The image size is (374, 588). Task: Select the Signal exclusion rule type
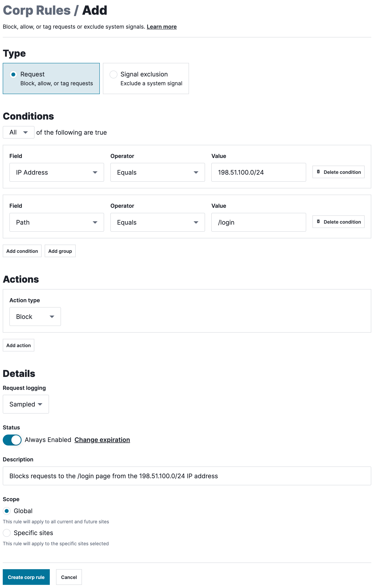[x=113, y=74]
